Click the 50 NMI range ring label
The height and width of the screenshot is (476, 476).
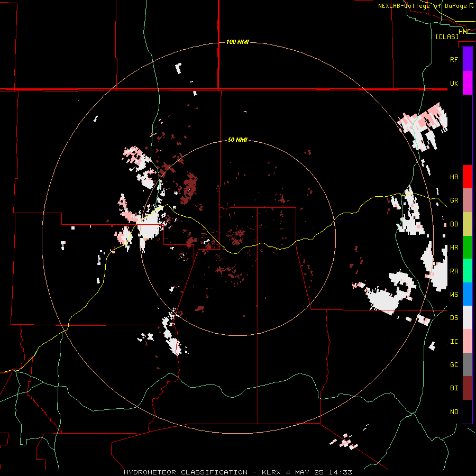pyautogui.click(x=237, y=140)
